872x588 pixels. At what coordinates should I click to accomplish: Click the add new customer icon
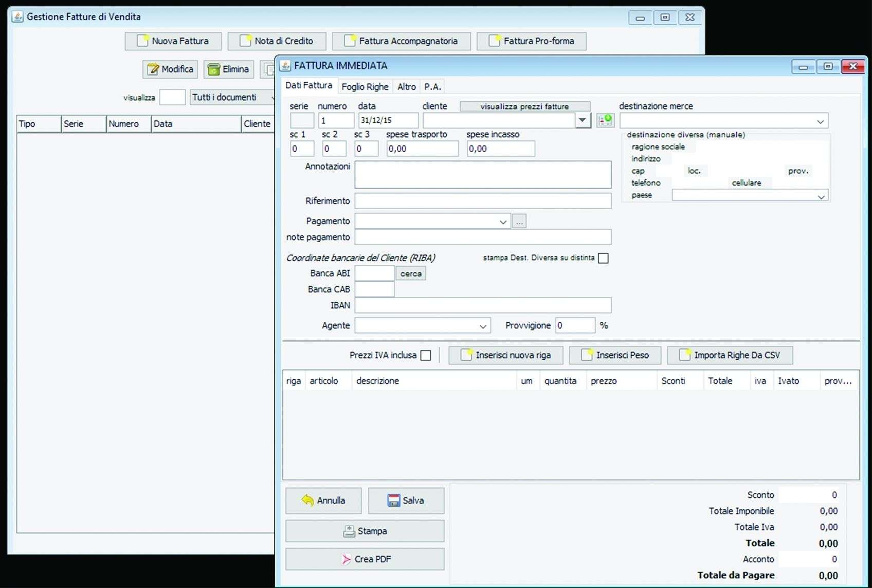click(x=605, y=120)
